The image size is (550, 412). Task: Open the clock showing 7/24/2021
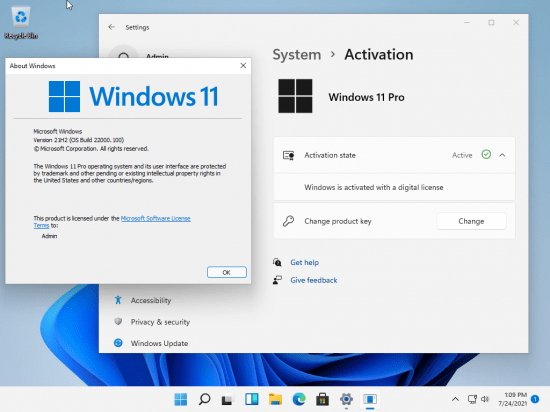pyautogui.click(x=512, y=399)
